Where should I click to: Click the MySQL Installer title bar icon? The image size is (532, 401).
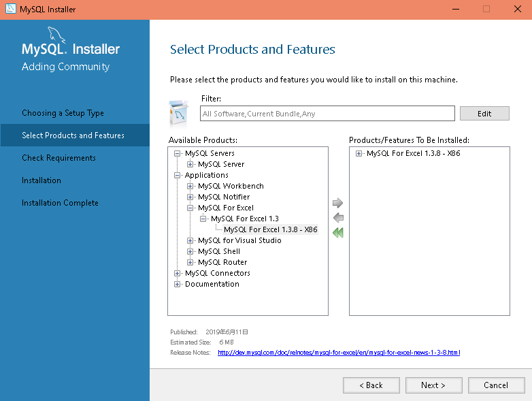click(x=10, y=9)
